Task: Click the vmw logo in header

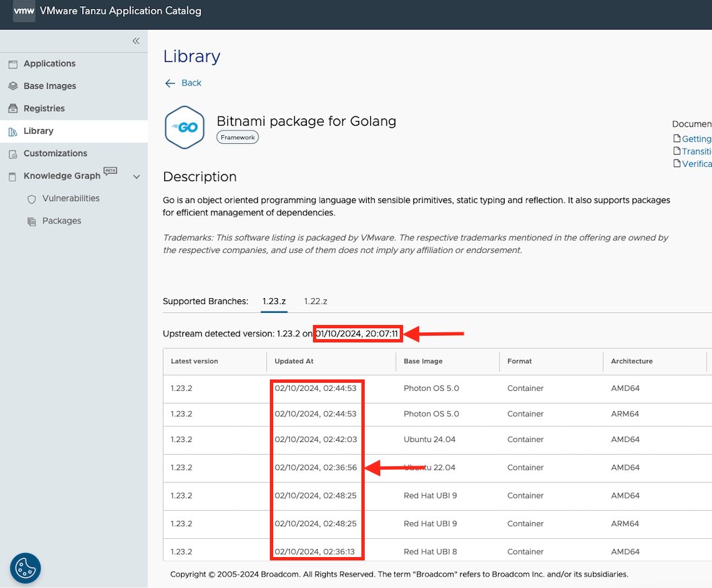Action: [24, 11]
